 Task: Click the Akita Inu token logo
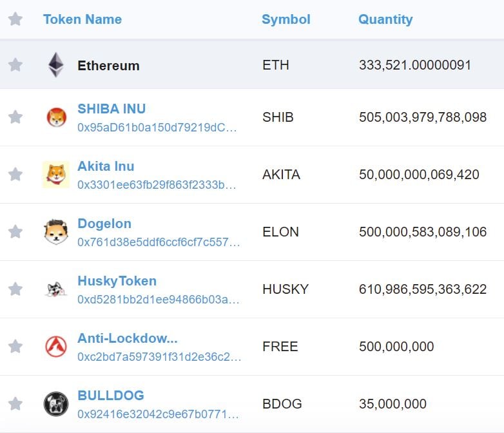[56, 175]
